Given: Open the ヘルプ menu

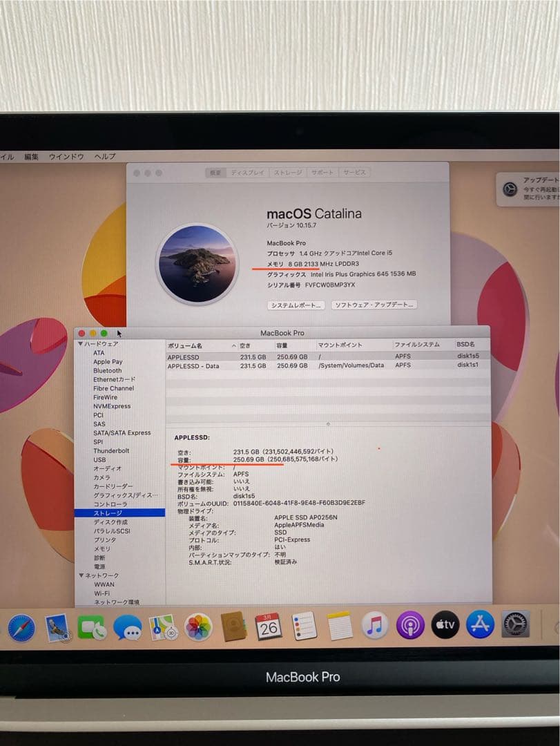Looking at the screenshot, I should (x=105, y=157).
